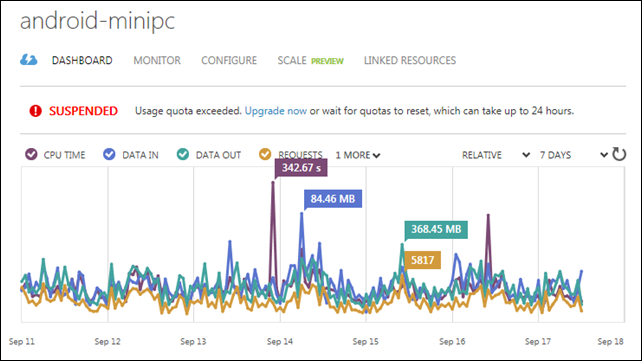Click the Sep 15 axis label
Viewport: 642px width, 361px height.
tap(366, 341)
